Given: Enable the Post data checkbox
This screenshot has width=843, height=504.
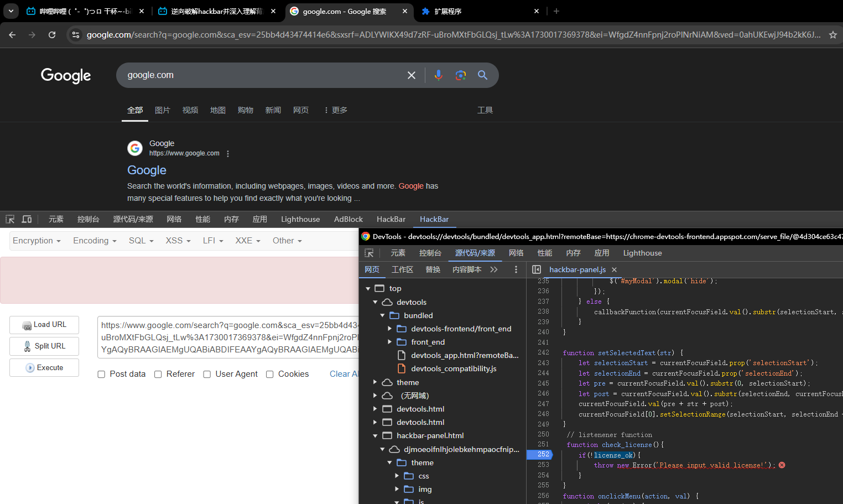Looking at the screenshot, I should [101, 375].
